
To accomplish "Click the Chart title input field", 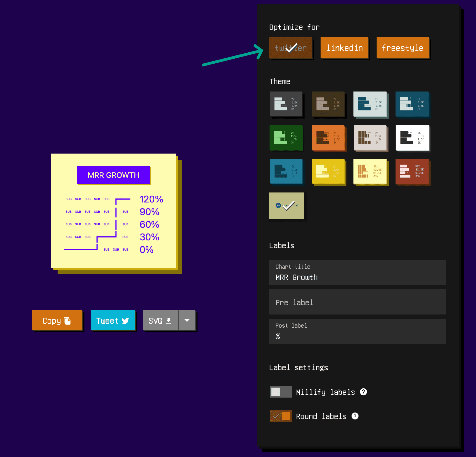I will (357, 277).
